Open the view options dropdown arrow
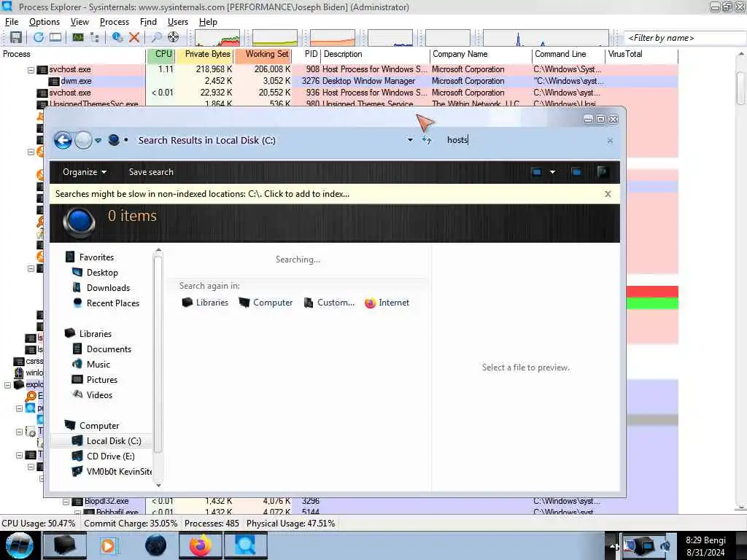The height and width of the screenshot is (560, 747). click(553, 172)
